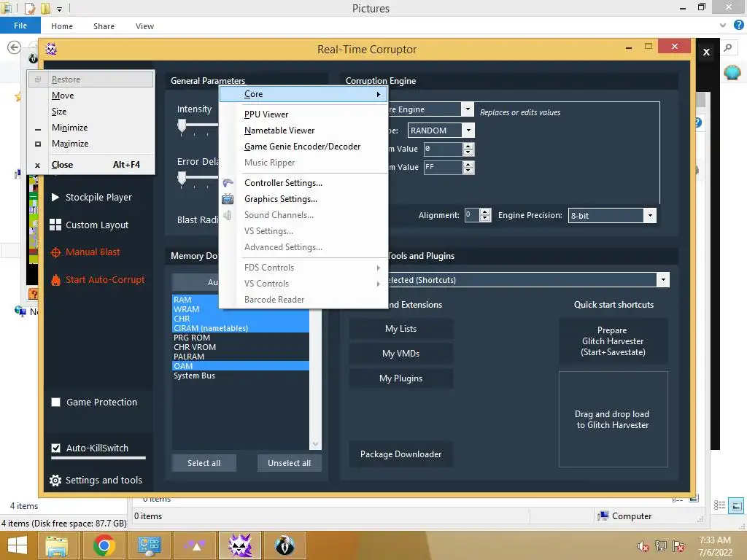Screen dimensions: 747x560
Task: Click the memory domains list scrollbar
Action: coord(315,378)
